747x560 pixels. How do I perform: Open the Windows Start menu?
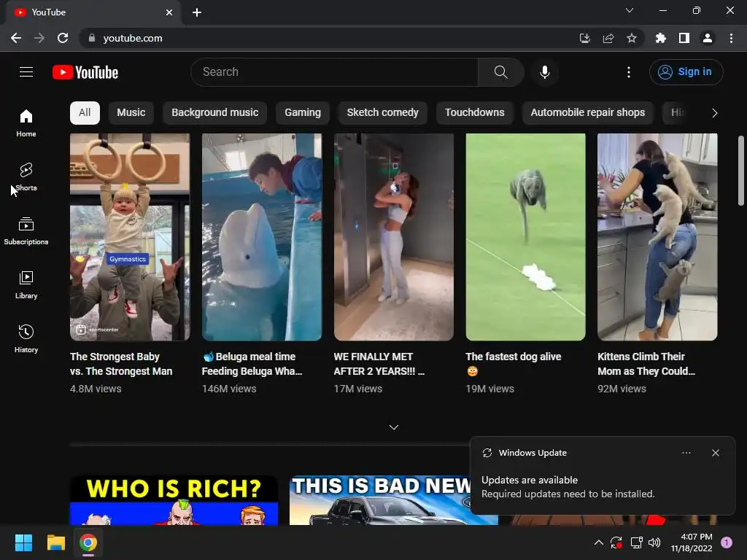[23, 542]
